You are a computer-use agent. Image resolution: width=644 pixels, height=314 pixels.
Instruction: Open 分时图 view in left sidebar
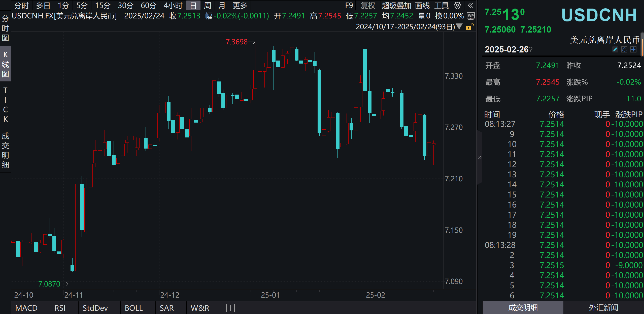5,28
